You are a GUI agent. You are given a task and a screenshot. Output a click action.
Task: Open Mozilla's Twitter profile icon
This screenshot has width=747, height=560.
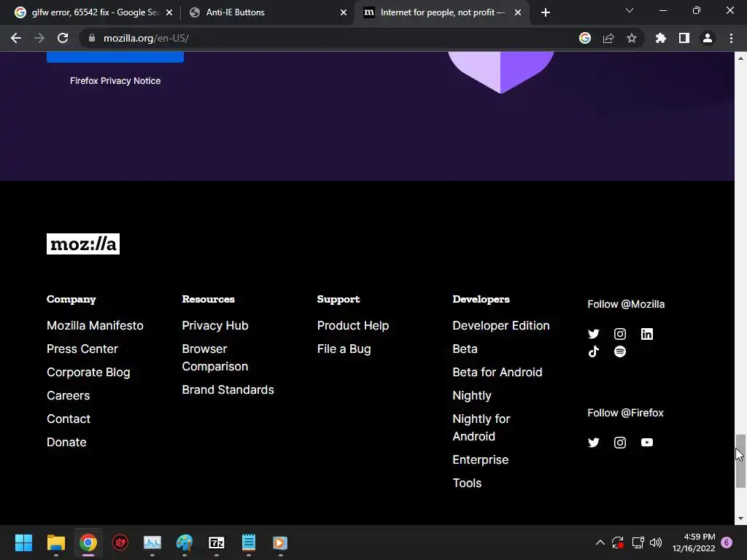pyautogui.click(x=593, y=334)
